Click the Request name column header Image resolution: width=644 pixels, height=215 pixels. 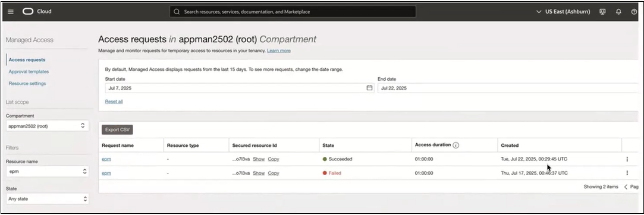[x=118, y=146]
